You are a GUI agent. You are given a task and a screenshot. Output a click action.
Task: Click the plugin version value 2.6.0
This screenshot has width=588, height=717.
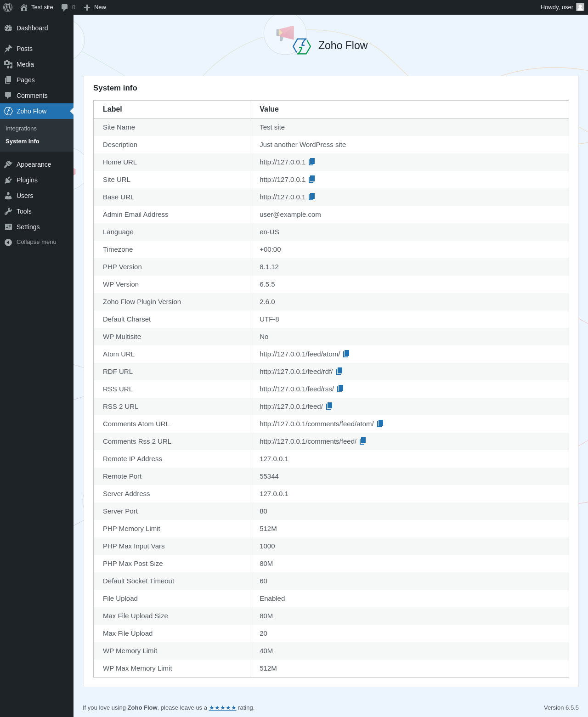(x=267, y=302)
